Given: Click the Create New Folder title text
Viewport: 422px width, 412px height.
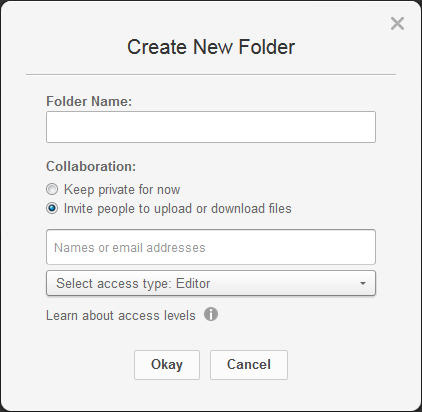Looking at the screenshot, I should [211, 47].
